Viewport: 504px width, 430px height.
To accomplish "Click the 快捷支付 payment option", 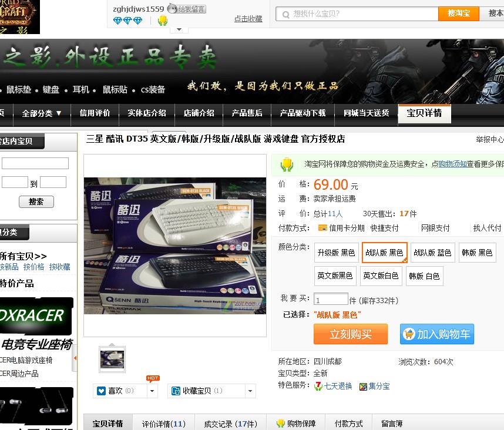I will coord(384,228).
